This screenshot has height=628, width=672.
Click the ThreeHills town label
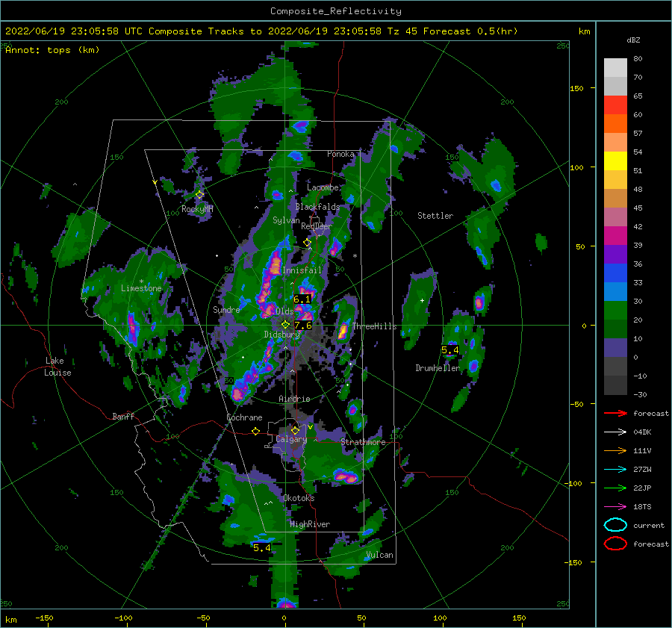[375, 326]
